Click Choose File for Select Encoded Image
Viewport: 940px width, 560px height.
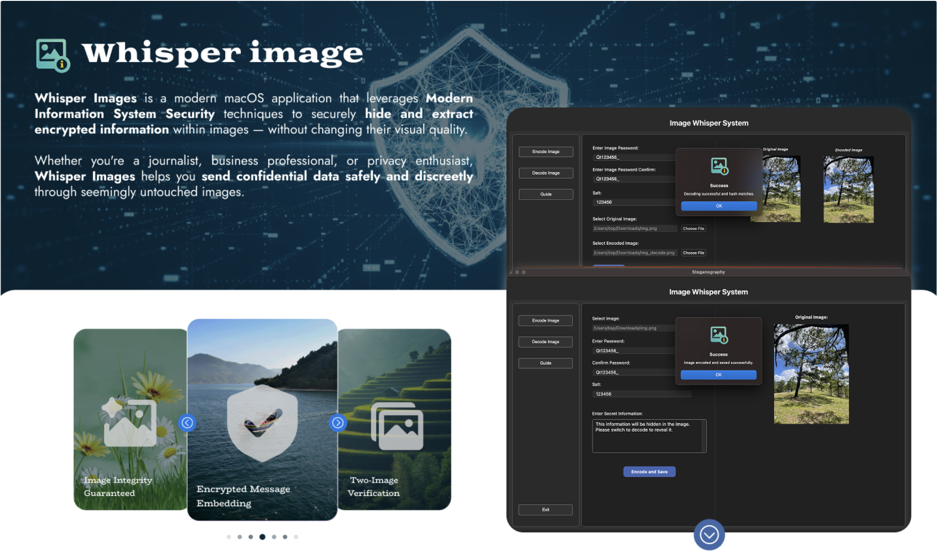(693, 253)
